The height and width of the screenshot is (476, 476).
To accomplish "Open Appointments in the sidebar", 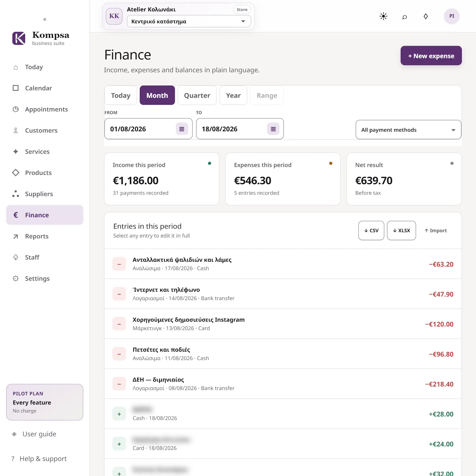I will (x=45, y=109).
